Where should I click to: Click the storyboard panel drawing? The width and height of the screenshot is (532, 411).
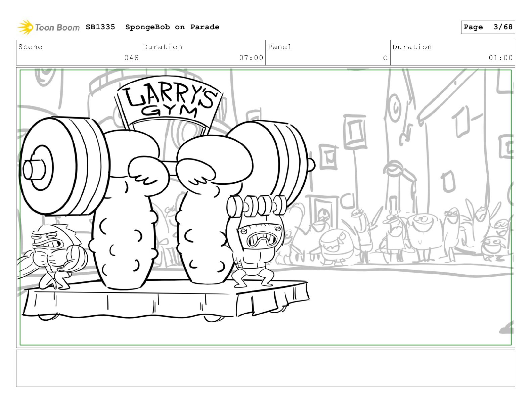coord(266,208)
